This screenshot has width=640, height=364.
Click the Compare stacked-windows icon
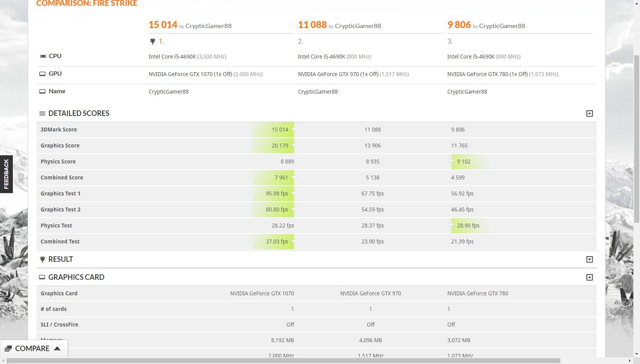click(x=8, y=348)
